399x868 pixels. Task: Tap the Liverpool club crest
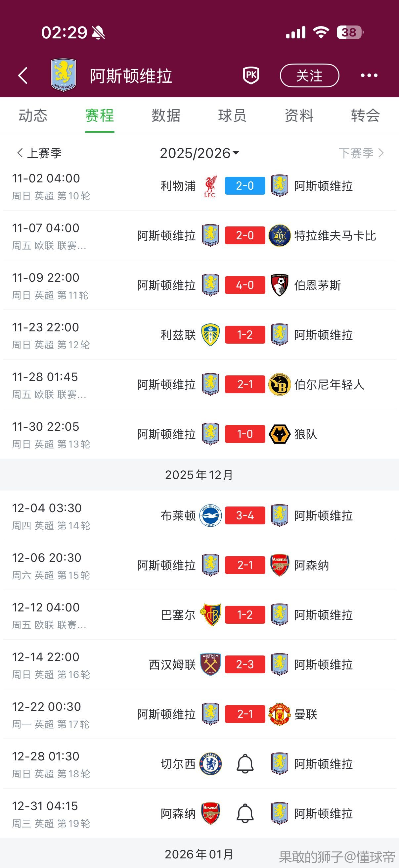[x=210, y=186]
